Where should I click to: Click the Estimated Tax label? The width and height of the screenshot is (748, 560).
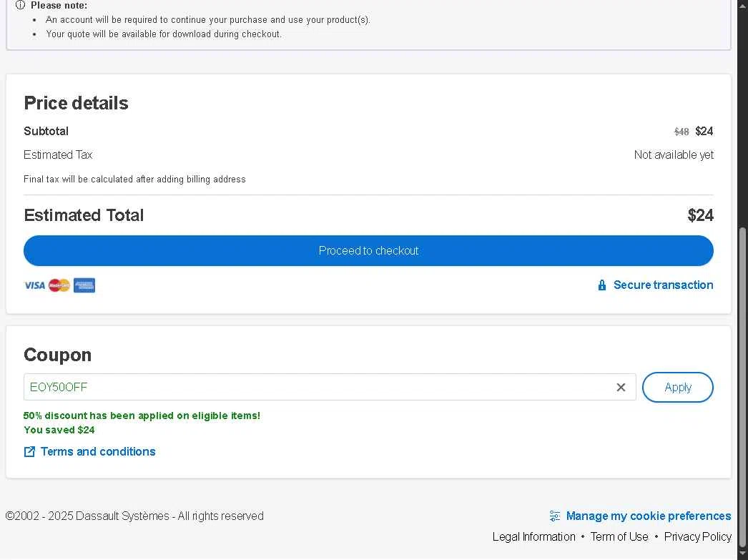coord(58,154)
